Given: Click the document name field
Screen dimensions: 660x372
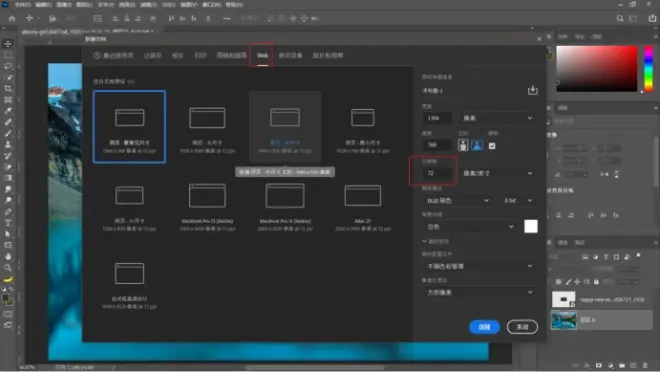Looking at the screenshot, I should [x=471, y=90].
